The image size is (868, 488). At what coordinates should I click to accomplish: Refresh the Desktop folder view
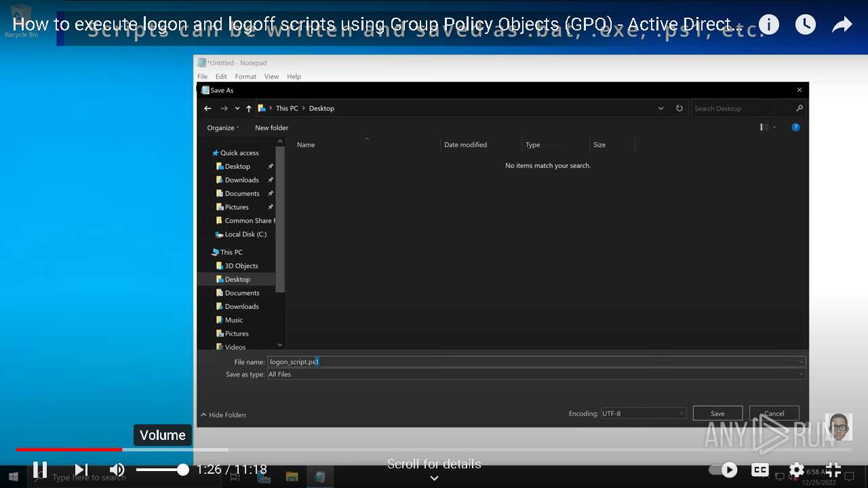(x=679, y=108)
